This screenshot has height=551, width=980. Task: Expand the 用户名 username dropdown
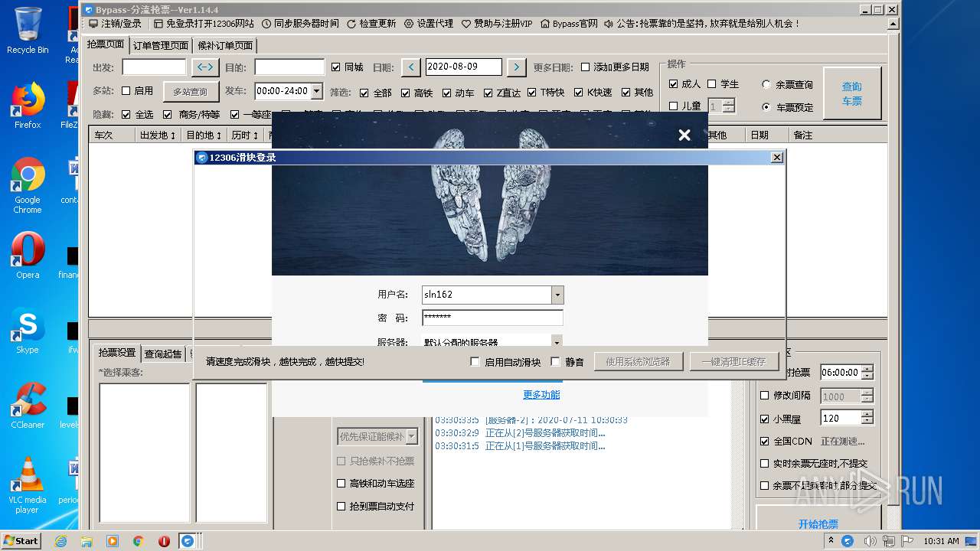tap(557, 295)
